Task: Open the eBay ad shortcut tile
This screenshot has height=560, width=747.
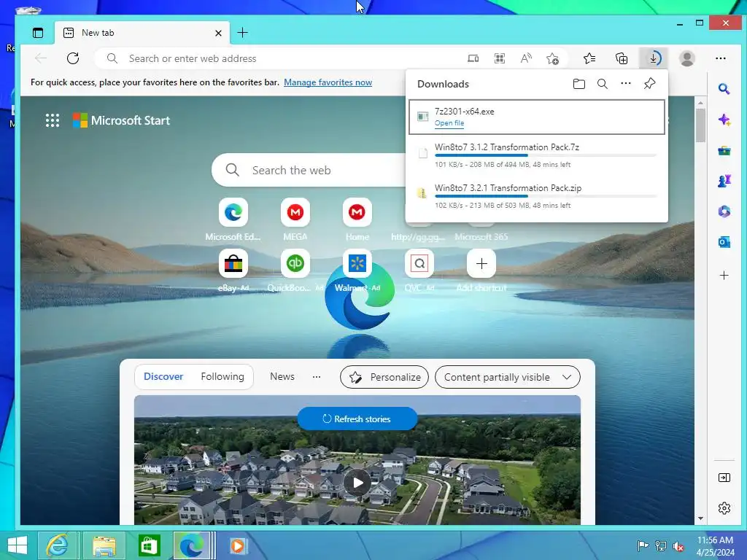Action: 233,263
